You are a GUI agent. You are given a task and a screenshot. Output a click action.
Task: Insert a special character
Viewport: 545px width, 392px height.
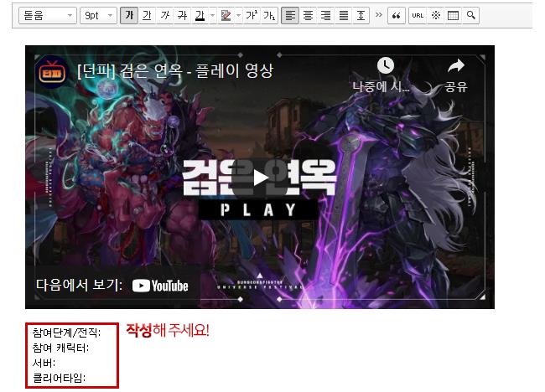(436, 16)
